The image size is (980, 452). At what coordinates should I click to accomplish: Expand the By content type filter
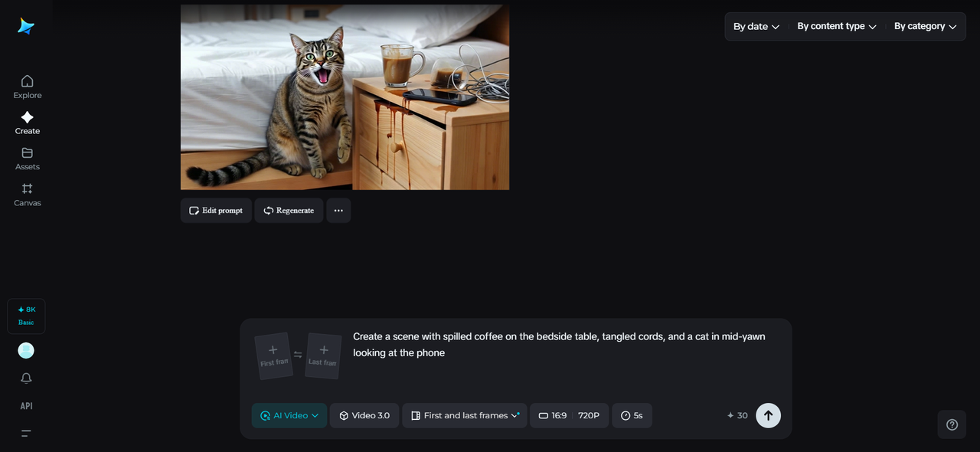pyautogui.click(x=836, y=27)
